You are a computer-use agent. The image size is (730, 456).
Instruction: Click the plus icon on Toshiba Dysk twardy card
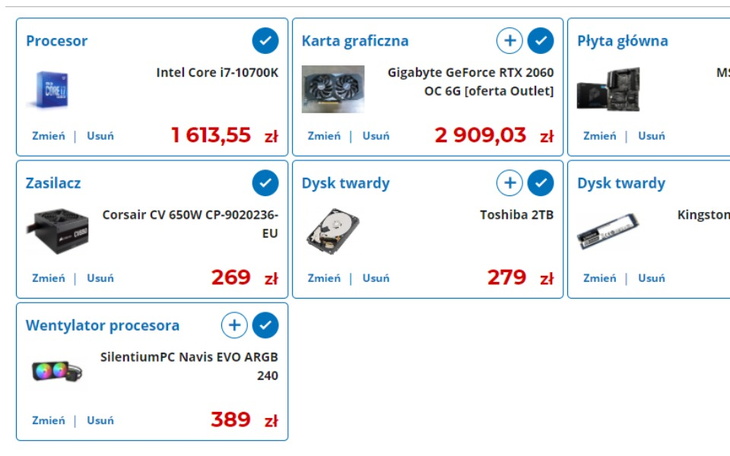[x=510, y=183]
